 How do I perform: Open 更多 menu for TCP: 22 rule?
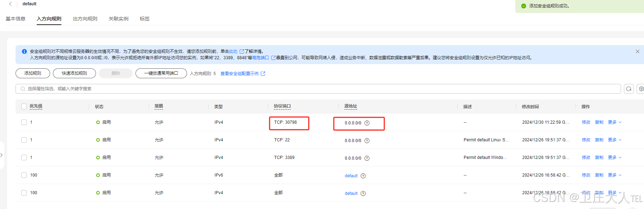(614, 140)
